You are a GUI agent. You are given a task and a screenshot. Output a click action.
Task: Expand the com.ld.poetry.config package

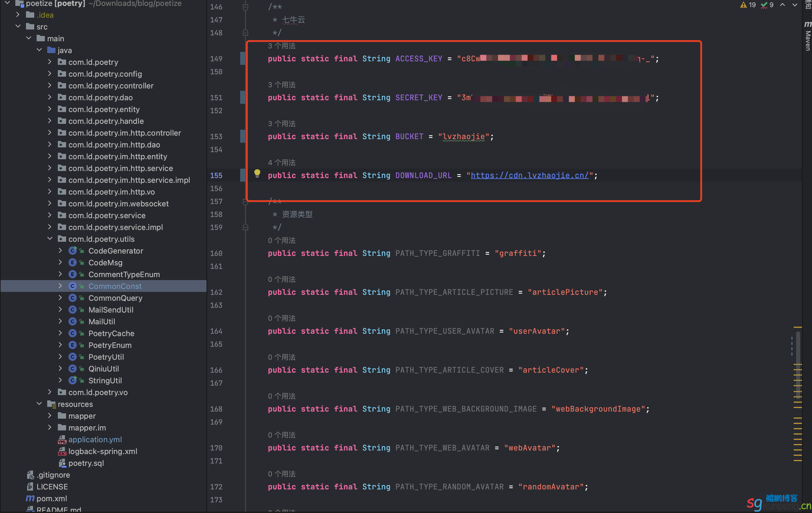[x=50, y=73]
